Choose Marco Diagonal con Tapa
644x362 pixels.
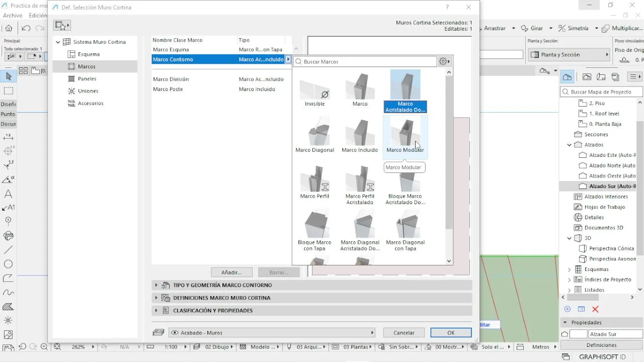pos(405,231)
